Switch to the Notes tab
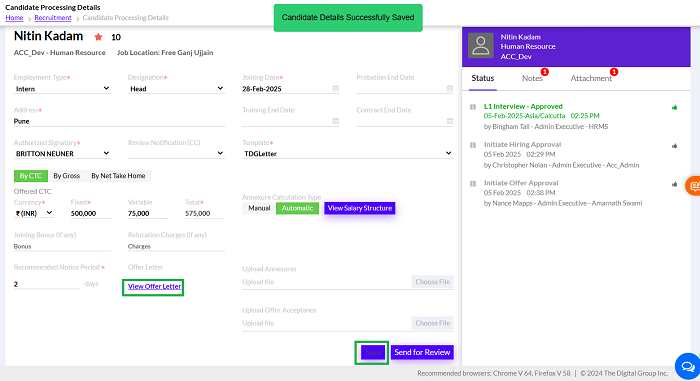700x381 pixels. click(x=532, y=78)
